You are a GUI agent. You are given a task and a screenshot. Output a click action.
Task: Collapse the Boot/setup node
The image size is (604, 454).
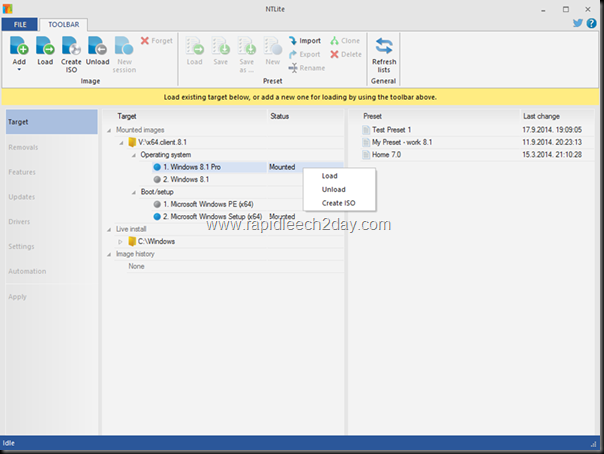click(x=134, y=192)
